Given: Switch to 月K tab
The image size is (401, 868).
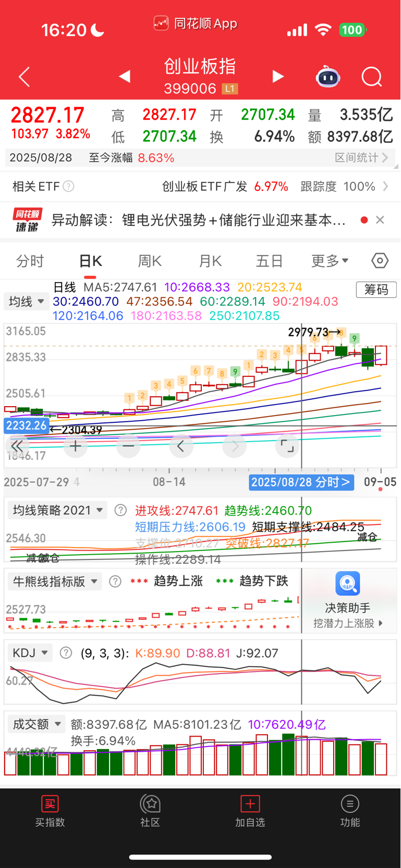Looking at the screenshot, I should (211, 261).
